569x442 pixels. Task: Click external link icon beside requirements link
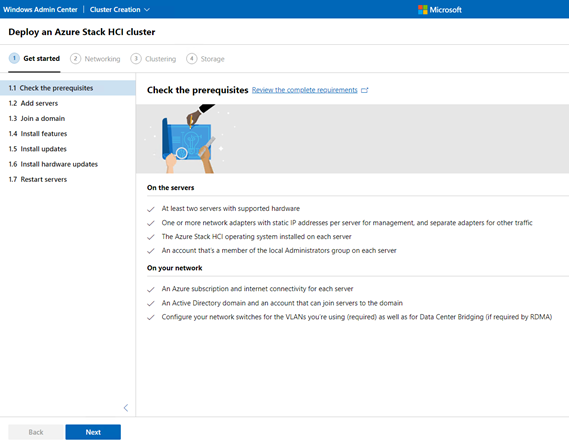(365, 90)
